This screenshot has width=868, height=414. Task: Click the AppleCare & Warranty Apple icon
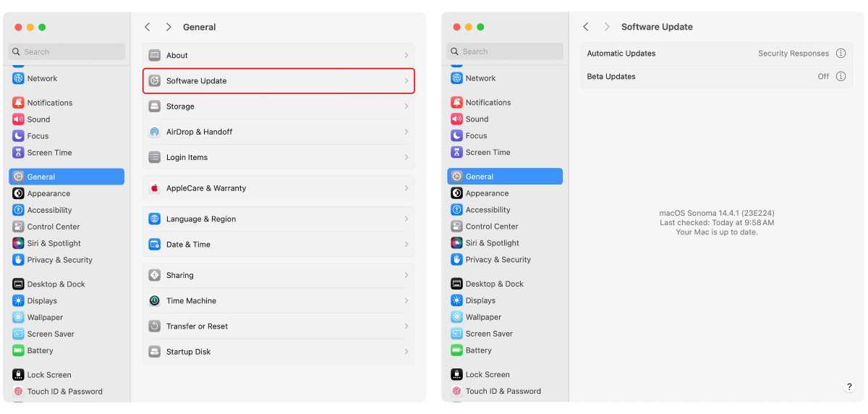[154, 188]
